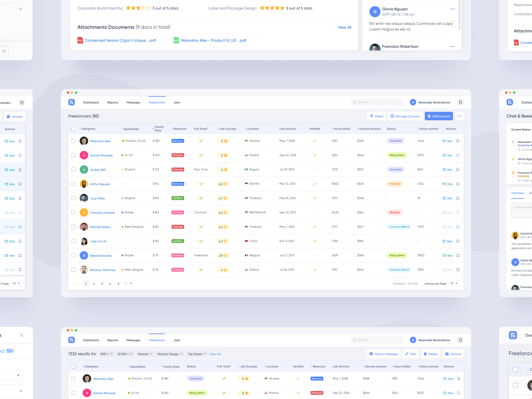532x399 pixels.
Task: Click the Add Contact button with person icon
Action: click(x=439, y=116)
